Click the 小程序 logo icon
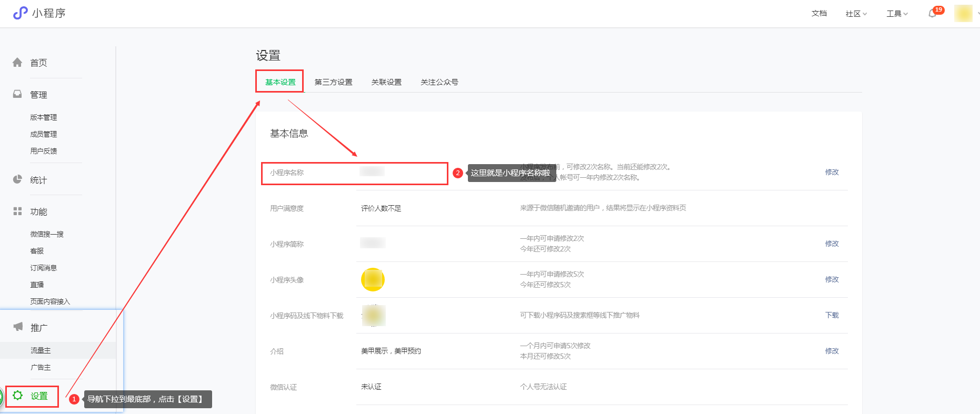The height and width of the screenshot is (414, 980). click(x=20, y=13)
